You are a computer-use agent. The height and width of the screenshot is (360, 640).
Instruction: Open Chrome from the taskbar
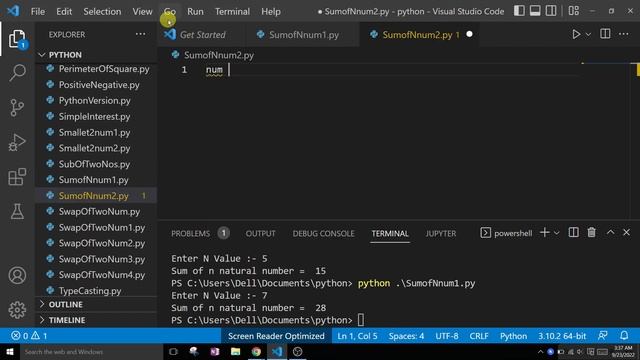pyautogui.click(x=256, y=352)
